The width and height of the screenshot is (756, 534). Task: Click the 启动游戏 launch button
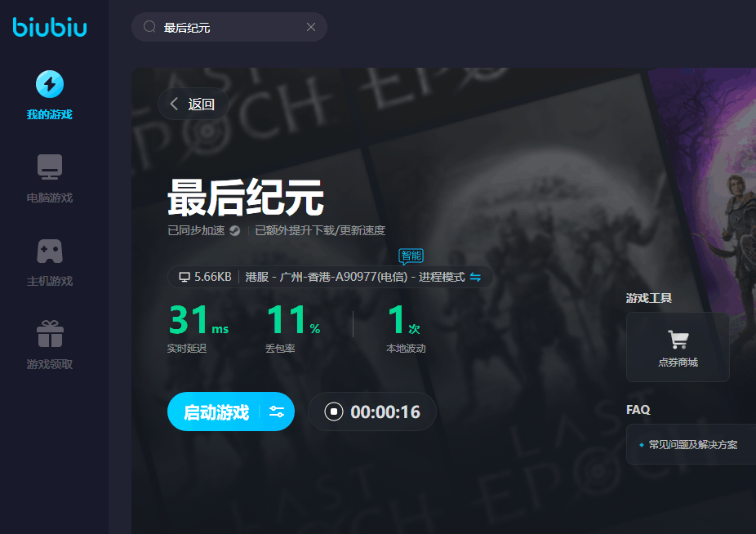[216, 412]
